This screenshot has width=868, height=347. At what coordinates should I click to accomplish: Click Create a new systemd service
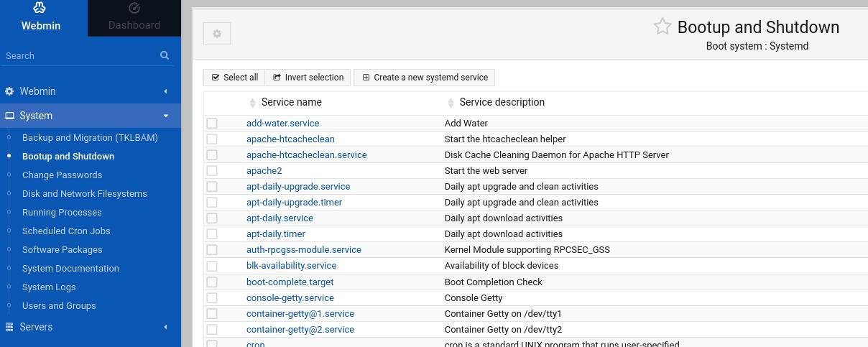point(424,78)
